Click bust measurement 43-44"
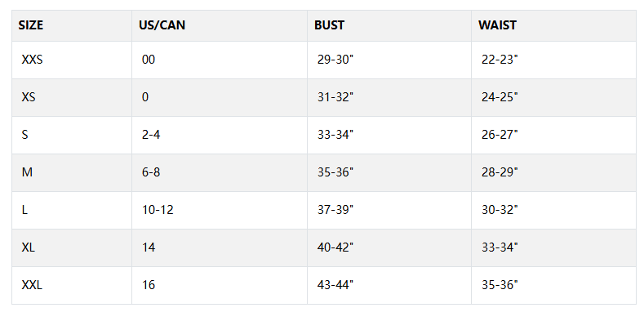Screen dimensions: 644x321 [335, 285]
